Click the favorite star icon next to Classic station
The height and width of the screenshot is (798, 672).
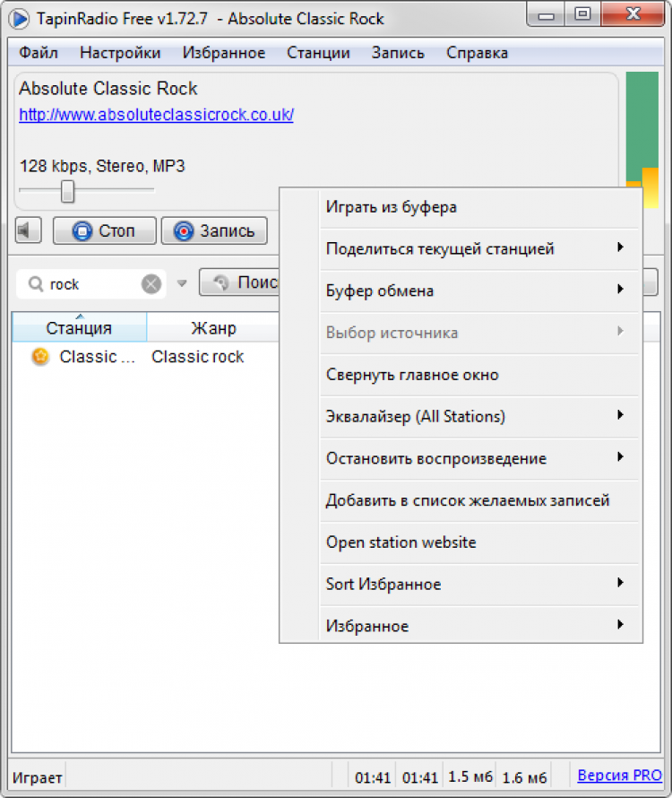coord(40,357)
